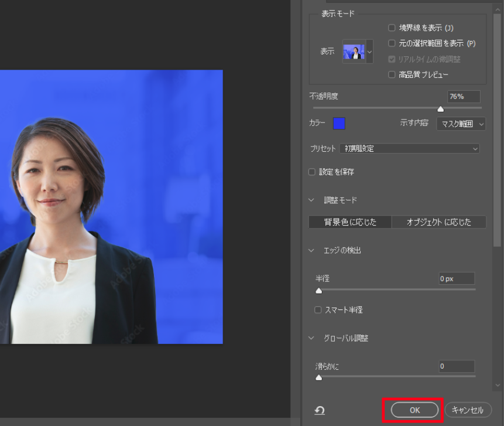Open the 表示 view mode thumbnail dropdown
The image size is (504, 426).
coord(358,52)
